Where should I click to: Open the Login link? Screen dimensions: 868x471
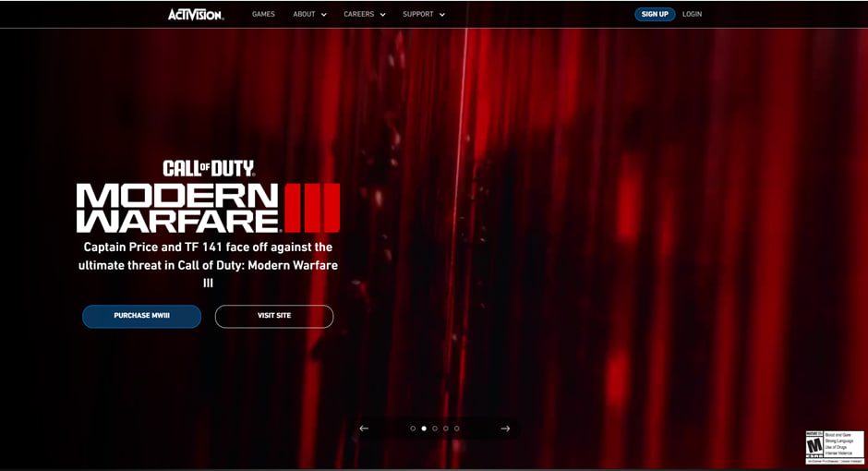[x=692, y=15]
